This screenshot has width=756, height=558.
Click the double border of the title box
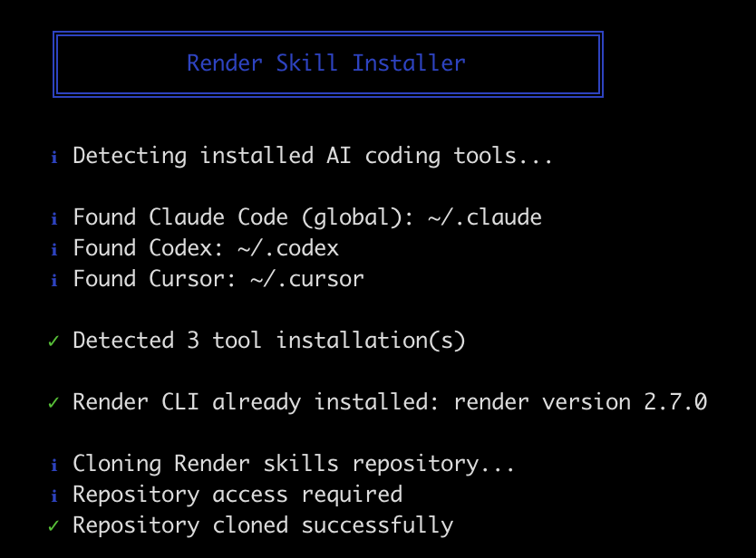click(x=327, y=33)
